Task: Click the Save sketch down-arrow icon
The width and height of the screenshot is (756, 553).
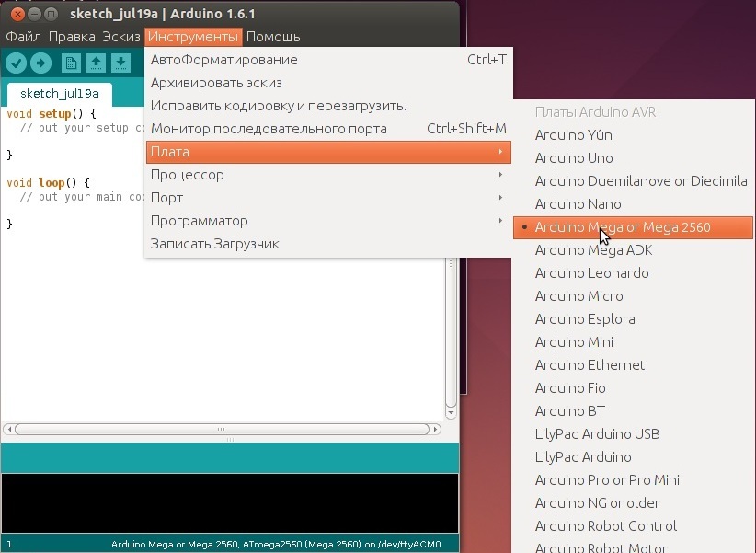Action: coord(120,63)
